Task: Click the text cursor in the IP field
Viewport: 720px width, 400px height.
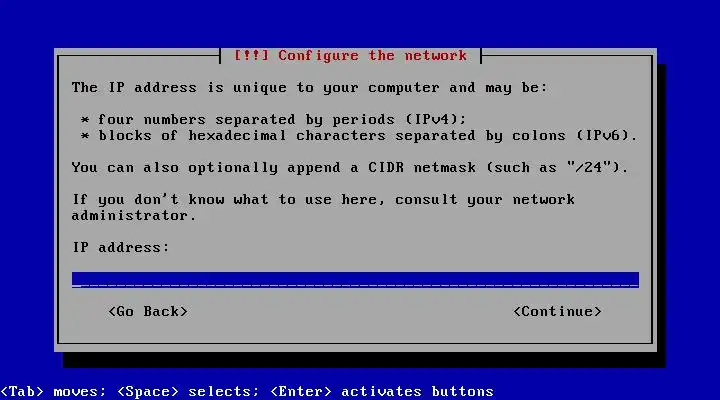Action: tap(76, 285)
